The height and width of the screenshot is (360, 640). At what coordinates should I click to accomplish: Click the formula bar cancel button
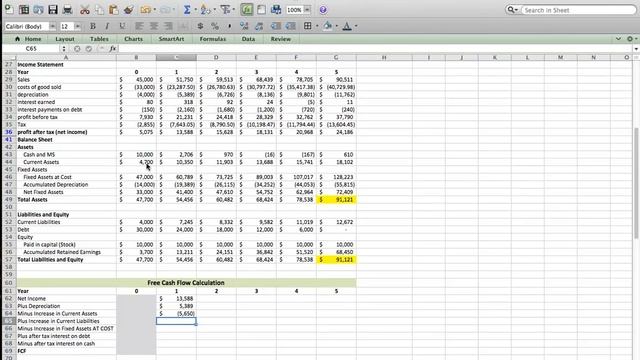point(77,49)
